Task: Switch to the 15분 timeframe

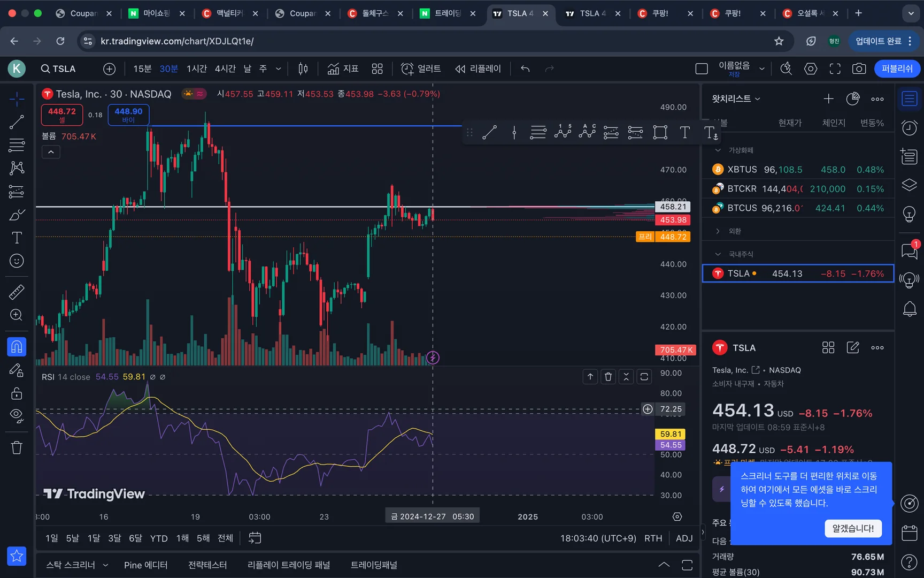Action: click(142, 69)
